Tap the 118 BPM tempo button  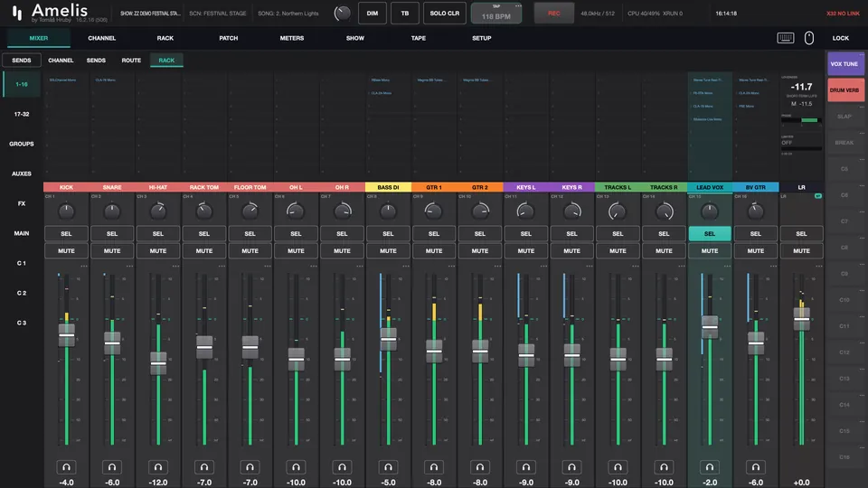496,14
